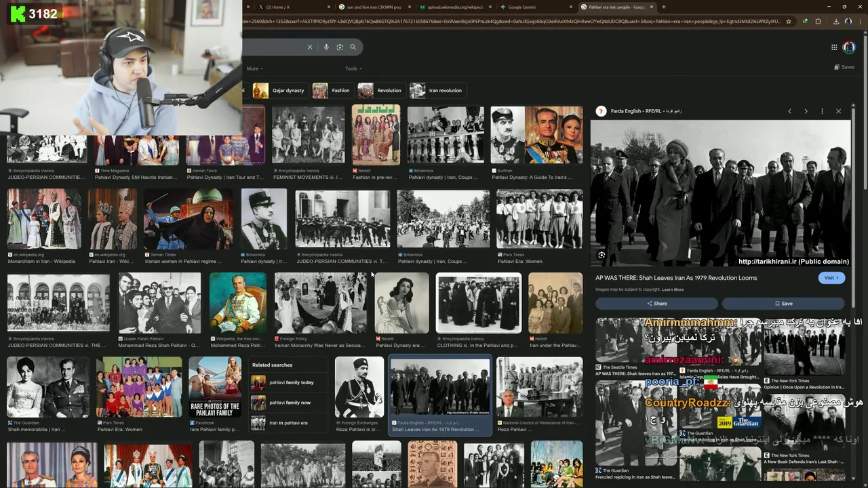The height and width of the screenshot is (488, 868).
Task: Open the browser downloads icon
Action: [836, 22]
